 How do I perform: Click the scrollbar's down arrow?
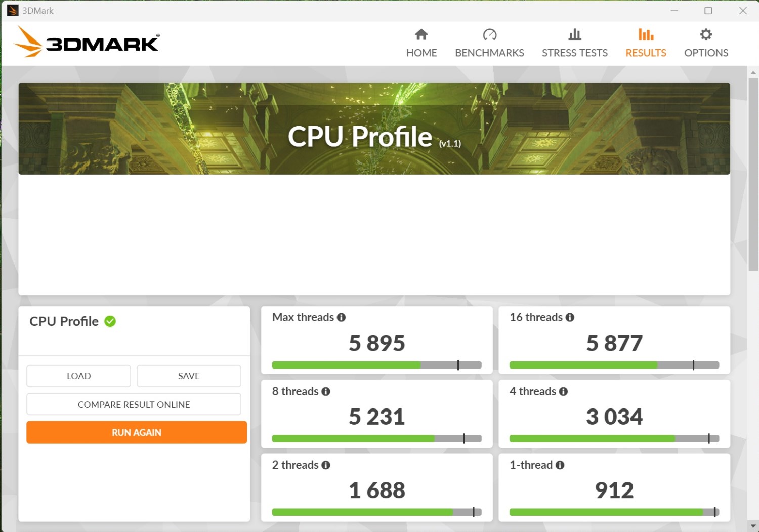[x=753, y=526]
